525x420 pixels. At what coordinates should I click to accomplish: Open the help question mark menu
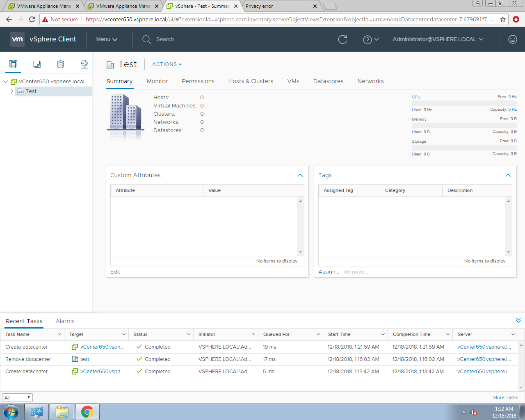(x=371, y=39)
